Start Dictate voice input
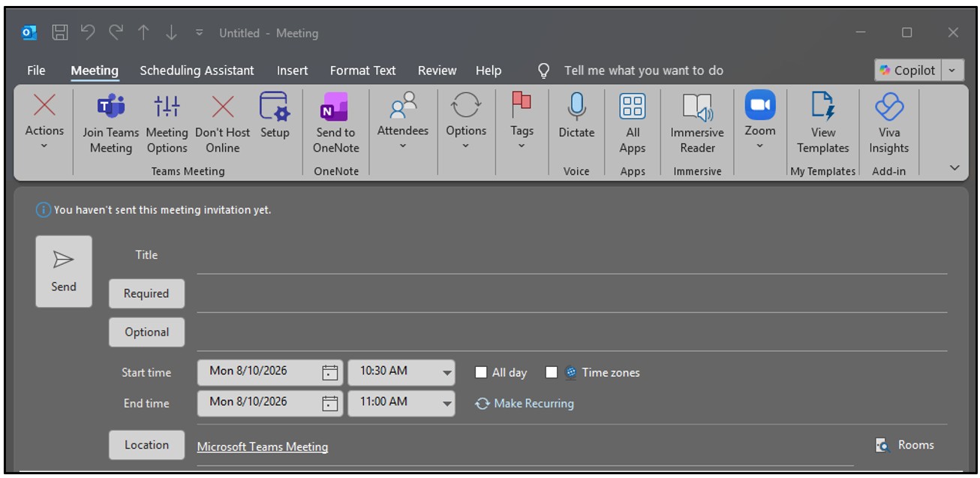This screenshot has width=980, height=478. [576, 116]
